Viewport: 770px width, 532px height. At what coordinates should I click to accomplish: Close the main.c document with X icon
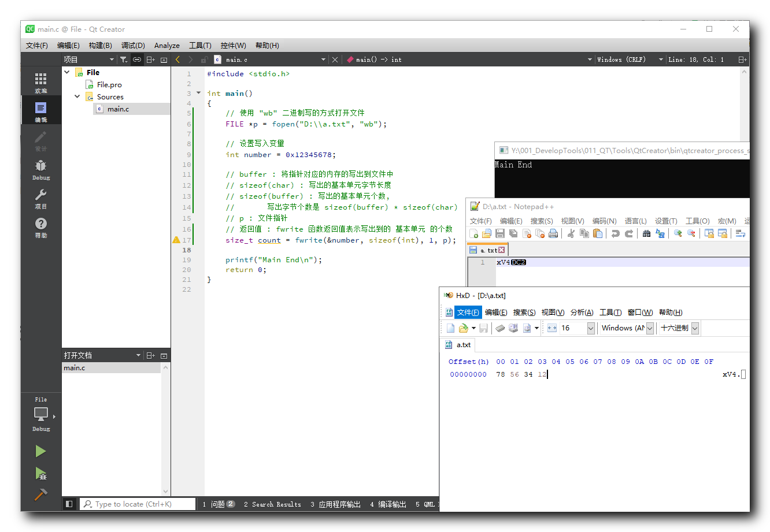(335, 59)
